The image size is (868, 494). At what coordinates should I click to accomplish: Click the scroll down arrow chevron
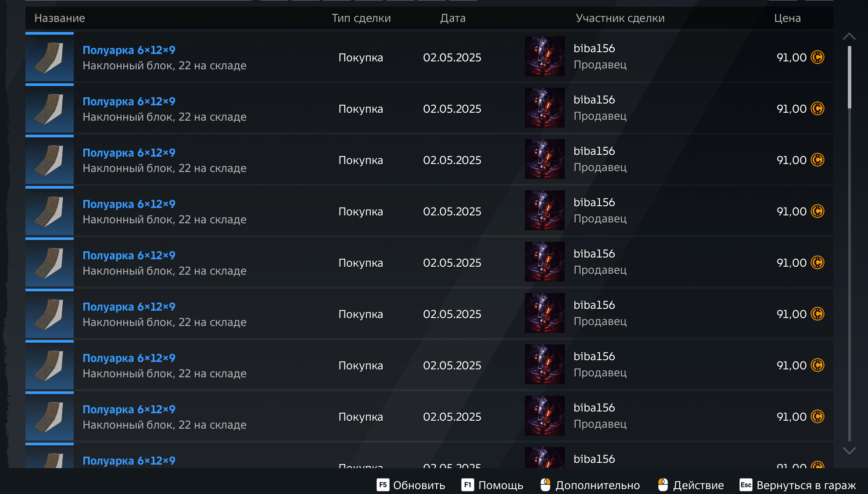(x=849, y=451)
